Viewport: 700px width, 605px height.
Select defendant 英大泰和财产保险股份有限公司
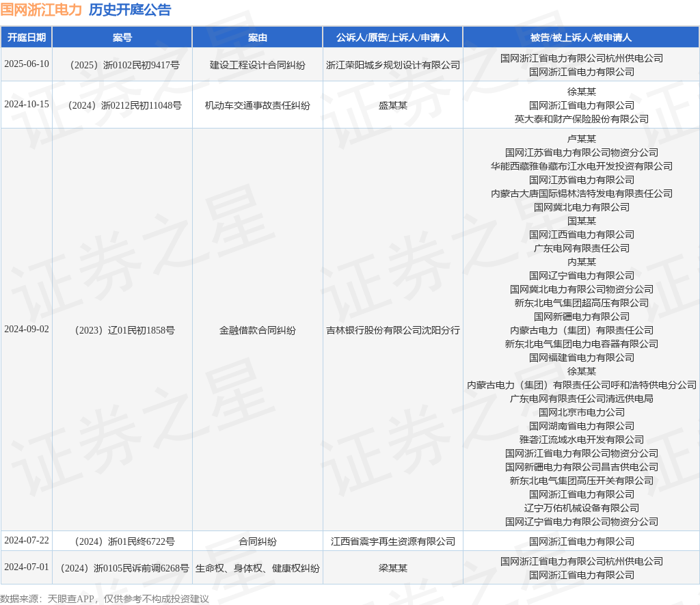(x=581, y=119)
